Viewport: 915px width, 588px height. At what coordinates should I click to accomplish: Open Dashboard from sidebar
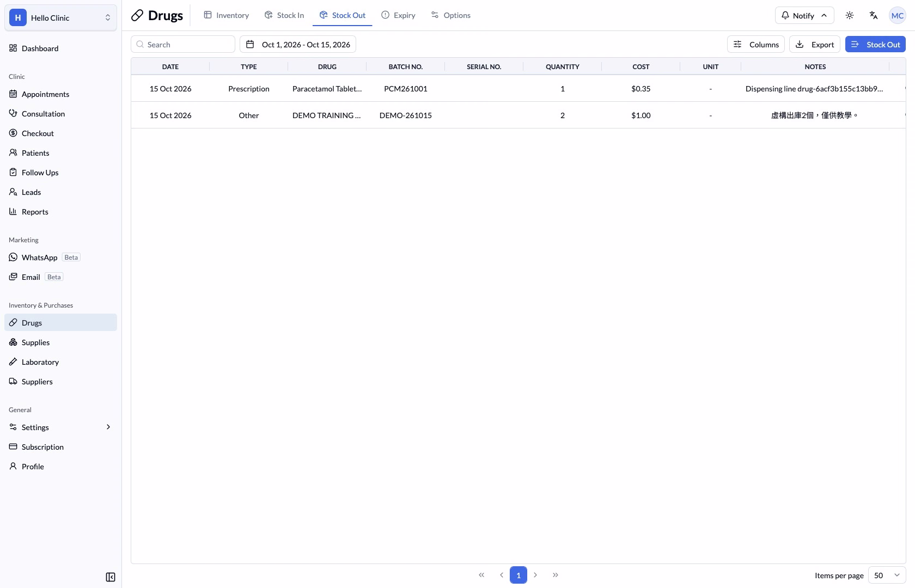pos(60,48)
